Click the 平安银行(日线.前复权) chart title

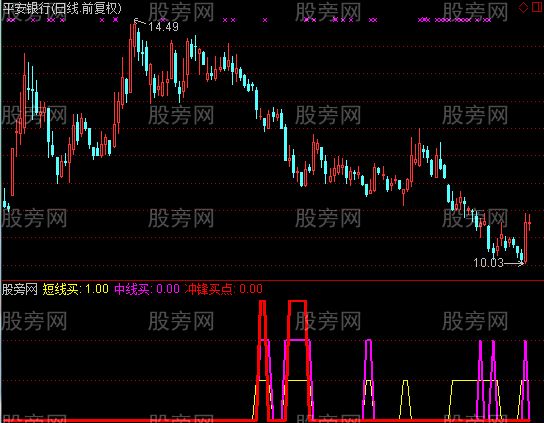62,8
